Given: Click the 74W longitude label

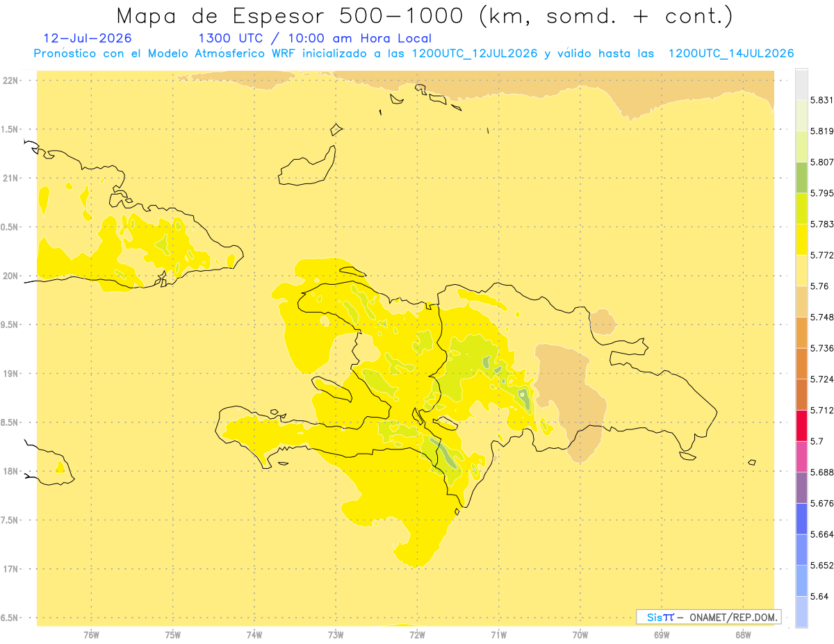Looking at the screenshot, I should (x=254, y=635).
